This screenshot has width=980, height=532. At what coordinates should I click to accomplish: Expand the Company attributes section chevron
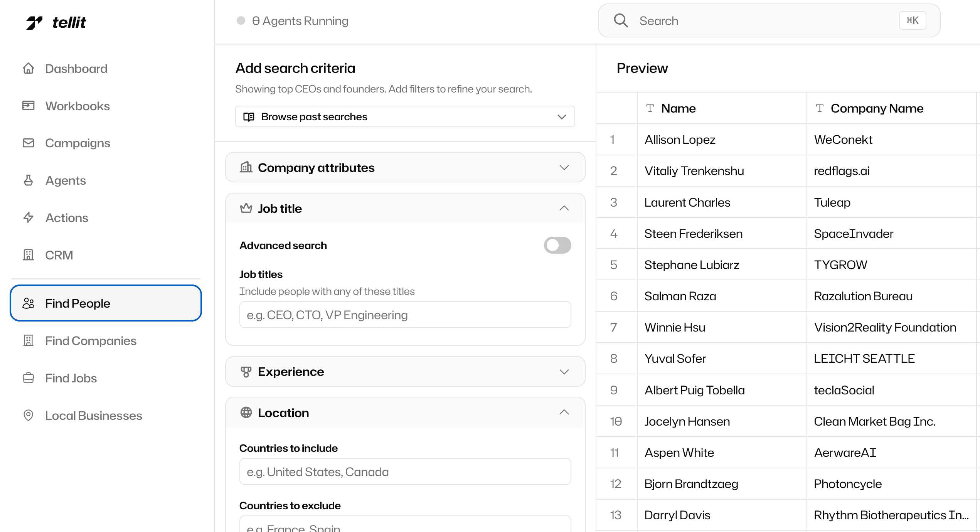(x=564, y=167)
